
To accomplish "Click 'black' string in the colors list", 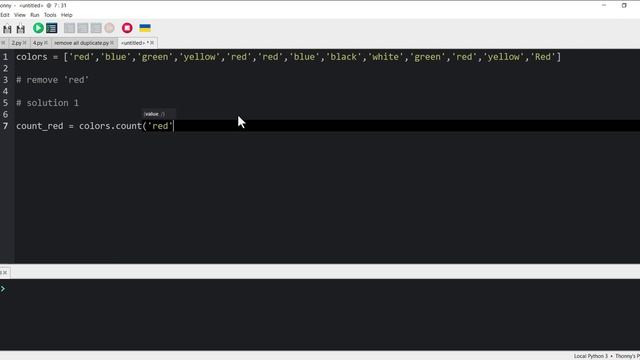I will coord(343,57).
